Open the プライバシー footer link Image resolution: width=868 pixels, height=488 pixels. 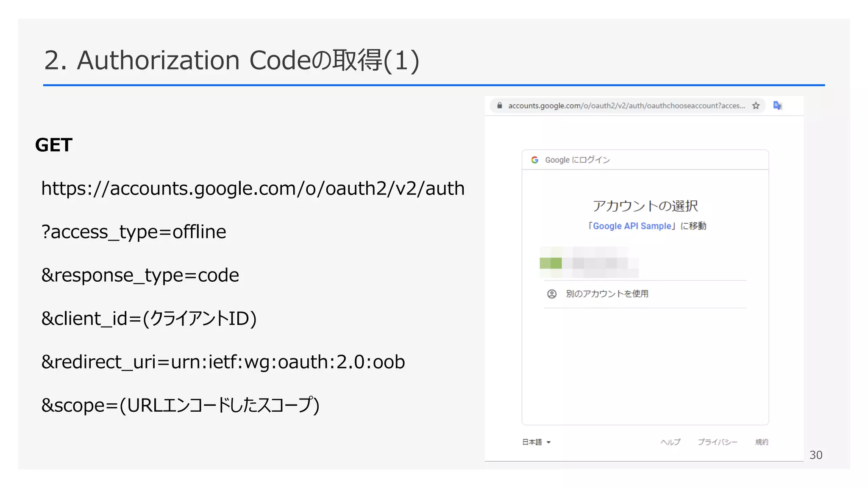pyautogui.click(x=717, y=442)
